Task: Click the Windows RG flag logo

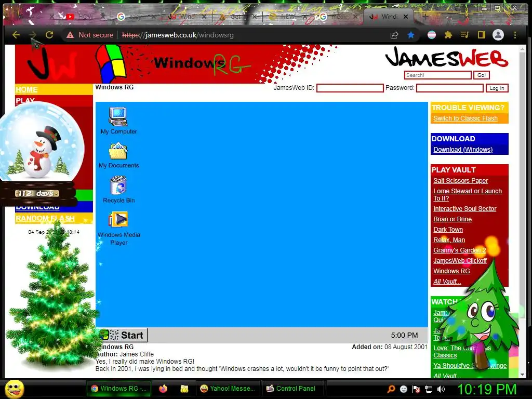Action: [111, 63]
